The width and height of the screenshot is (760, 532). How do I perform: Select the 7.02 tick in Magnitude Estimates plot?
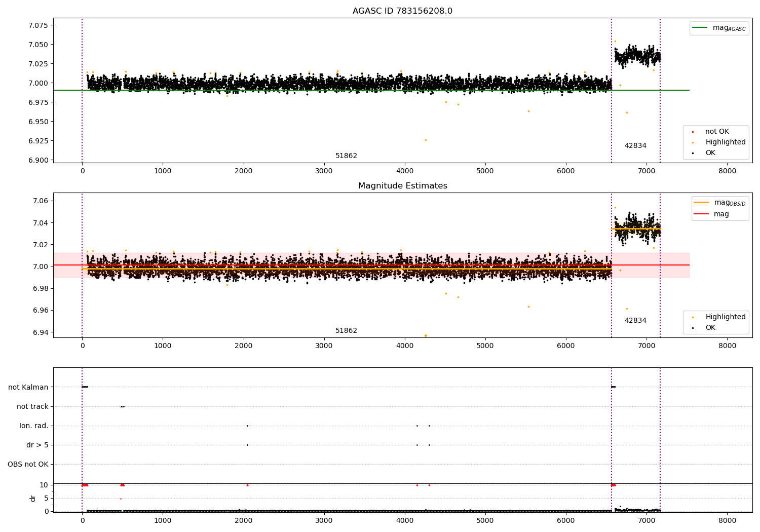click(x=40, y=245)
